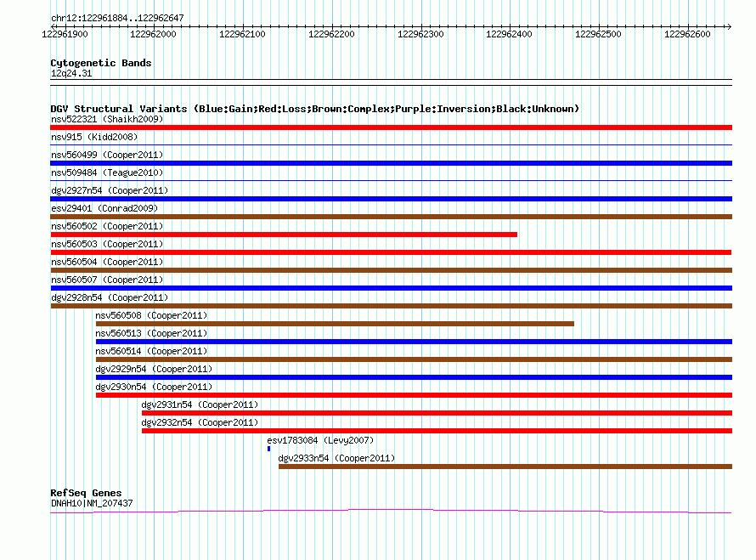Open the nsv560499 (Cooper2011) label
Image resolution: width=756 pixels, height=560 pixels.
tap(107, 155)
